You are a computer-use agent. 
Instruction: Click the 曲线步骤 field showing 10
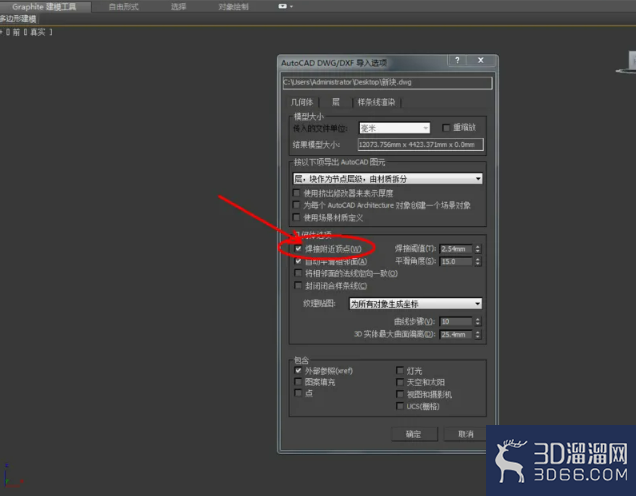coord(456,322)
